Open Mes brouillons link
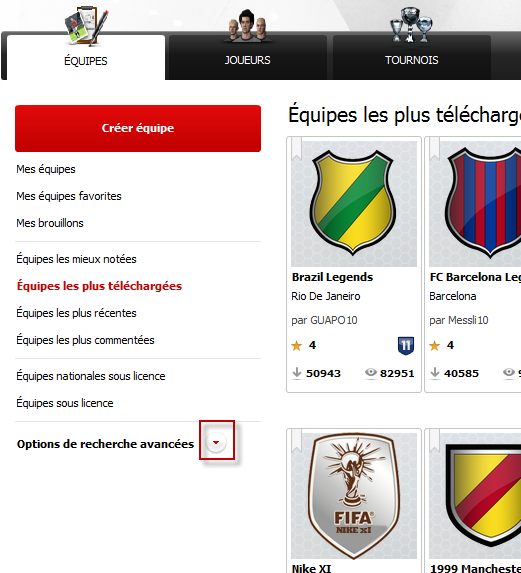Screen dimensions: 521x573 (50, 223)
